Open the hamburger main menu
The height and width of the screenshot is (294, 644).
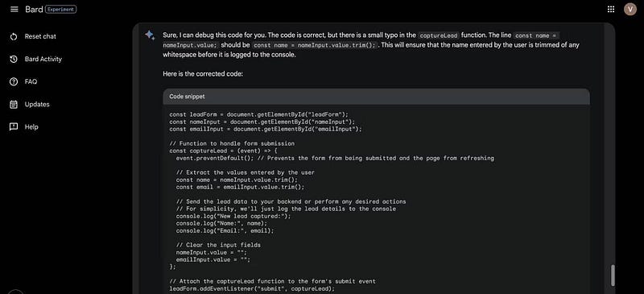point(14,10)
